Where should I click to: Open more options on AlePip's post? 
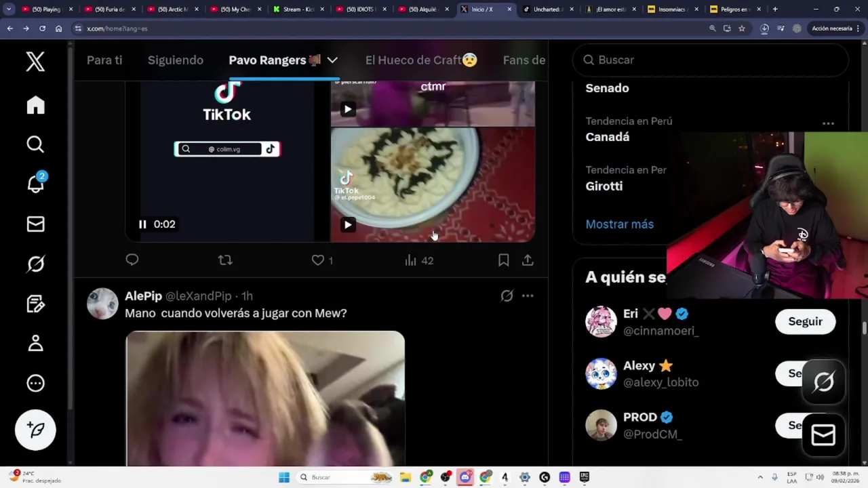pos(528,296)
